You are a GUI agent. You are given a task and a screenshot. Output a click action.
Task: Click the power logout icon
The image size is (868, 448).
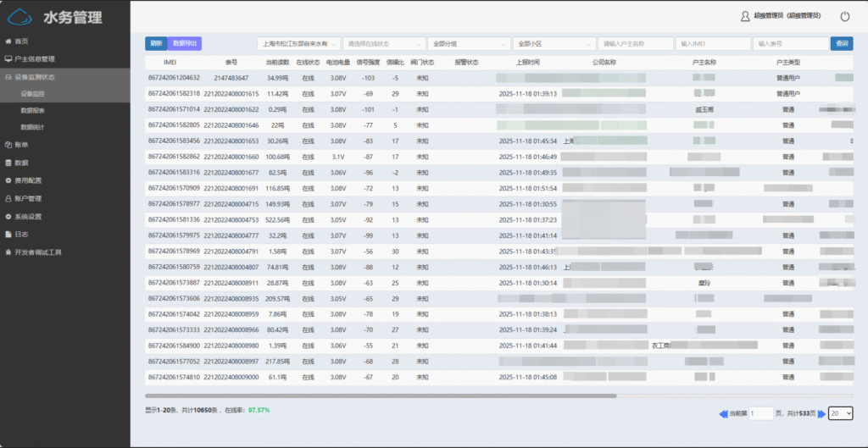click(844, 16)
